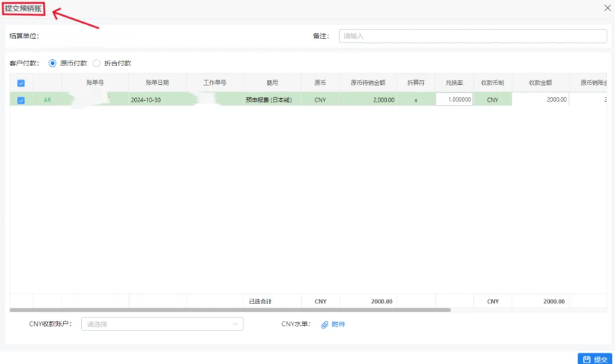Toggle the AR row checkbox
This screenshot has width=615, height=364.
click(x=21, y=100)
